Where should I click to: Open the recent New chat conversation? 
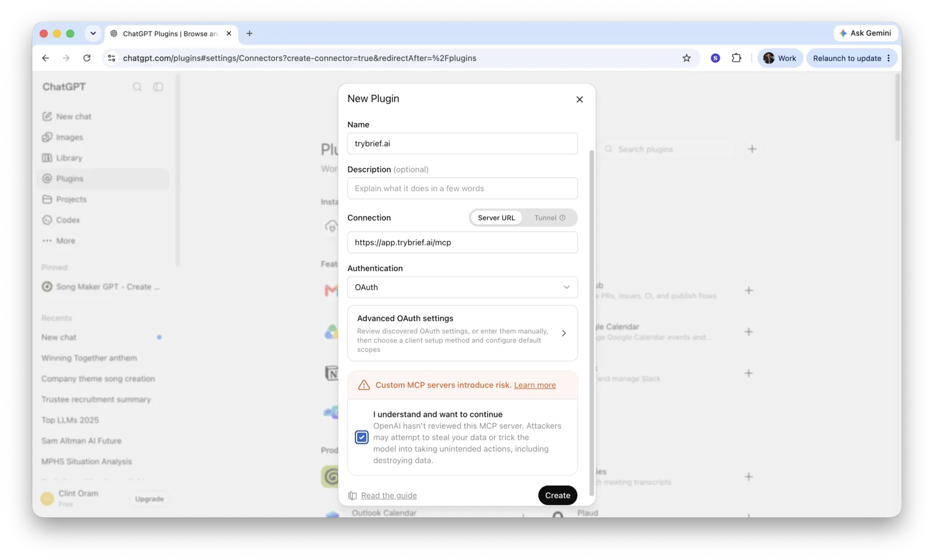(103, 338)
